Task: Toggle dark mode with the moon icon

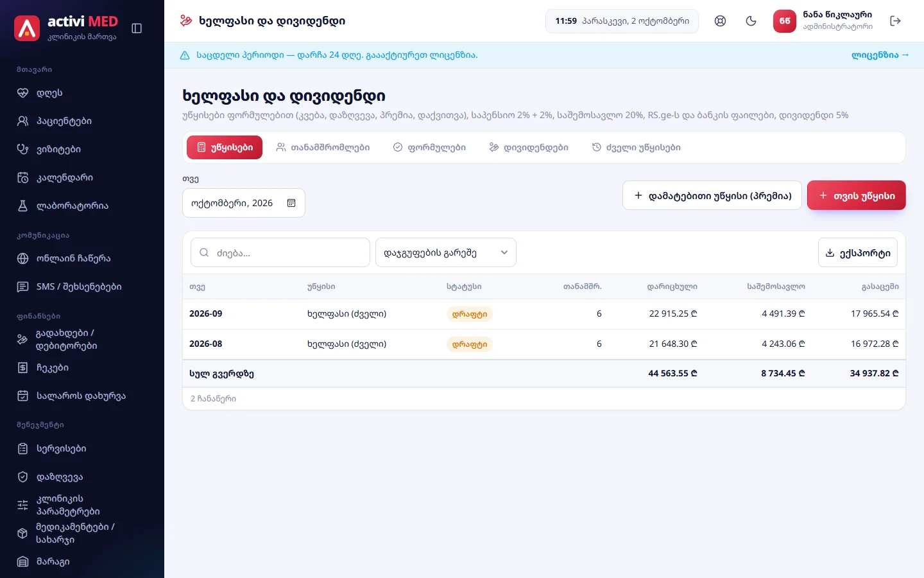Action: tap(751, 21)
